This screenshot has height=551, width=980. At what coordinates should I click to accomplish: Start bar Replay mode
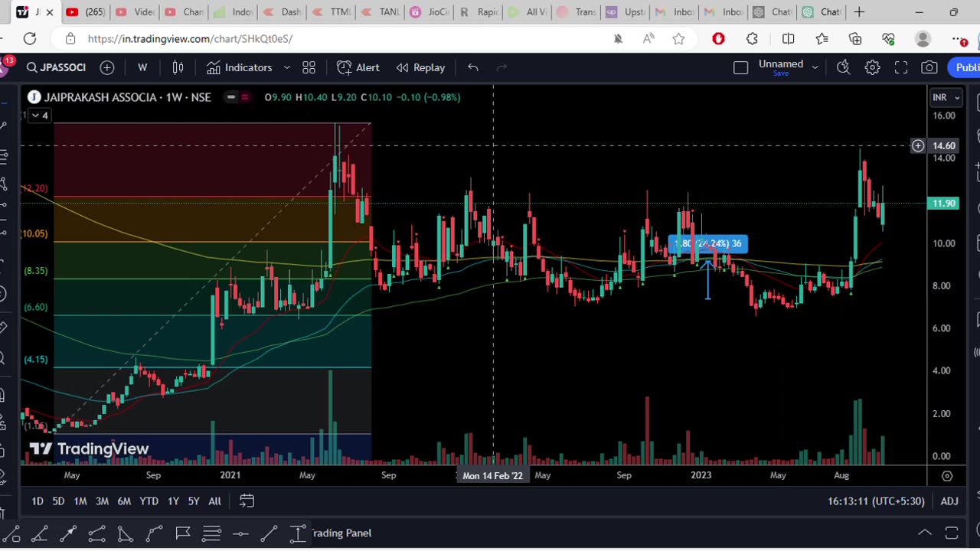pyautogui.click(x=420, y=67)
